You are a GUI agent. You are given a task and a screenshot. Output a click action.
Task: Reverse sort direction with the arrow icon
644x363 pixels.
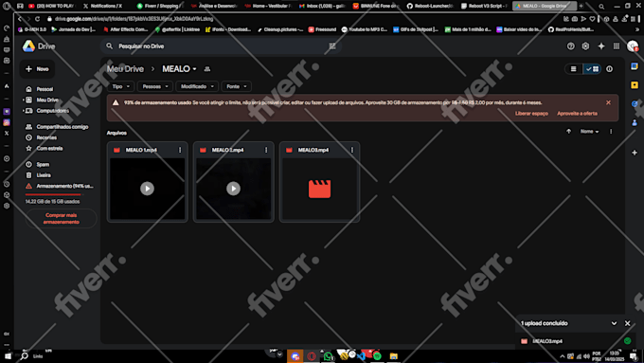click(568, 132)
